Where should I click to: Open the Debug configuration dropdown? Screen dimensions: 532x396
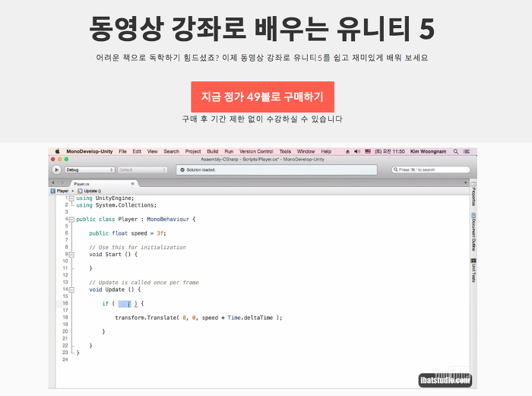[90, 169]
